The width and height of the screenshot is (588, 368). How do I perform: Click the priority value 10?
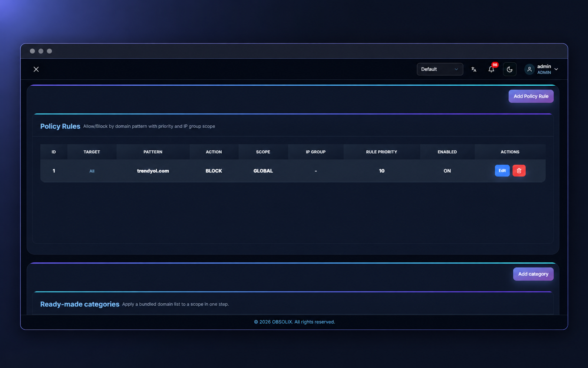[381, 171]
